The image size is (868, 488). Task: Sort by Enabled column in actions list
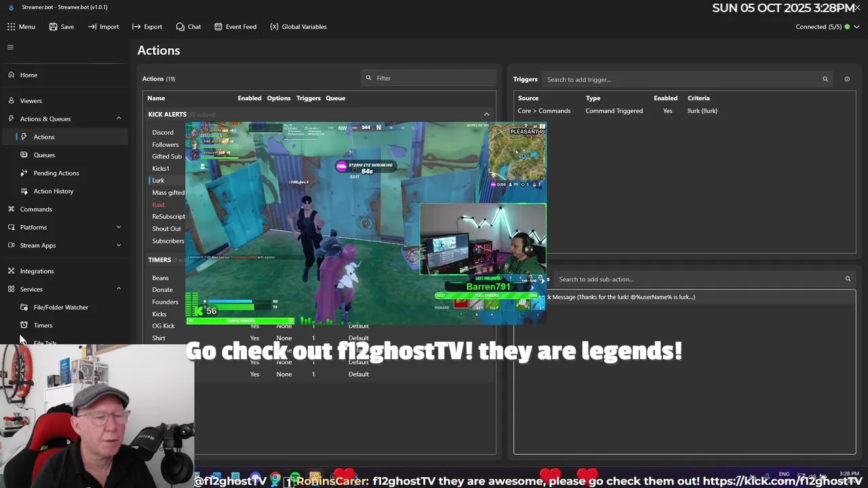[250, 98]
